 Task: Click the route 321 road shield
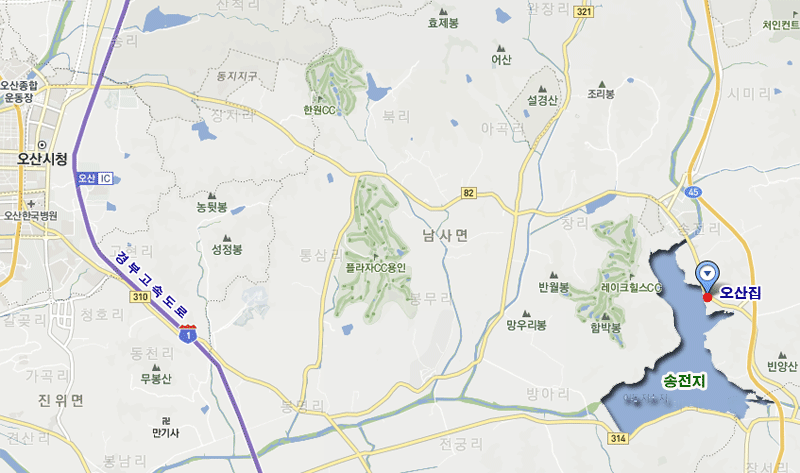point(584,12)
